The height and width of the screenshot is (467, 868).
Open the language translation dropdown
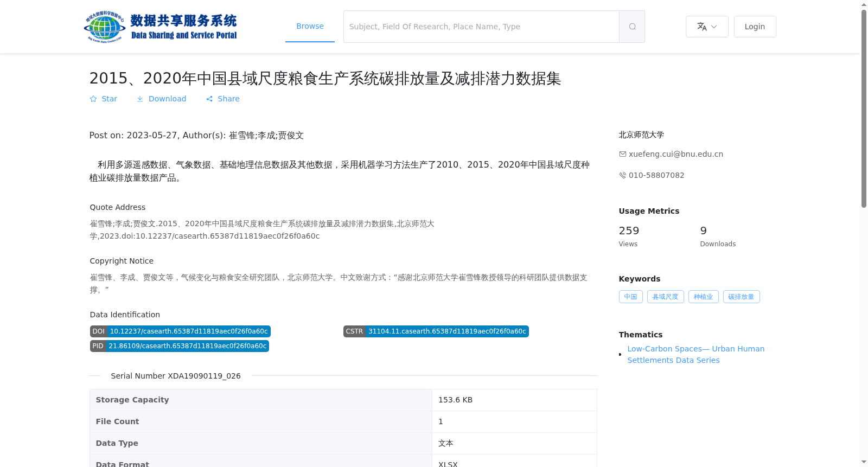(x=707, y=27)
